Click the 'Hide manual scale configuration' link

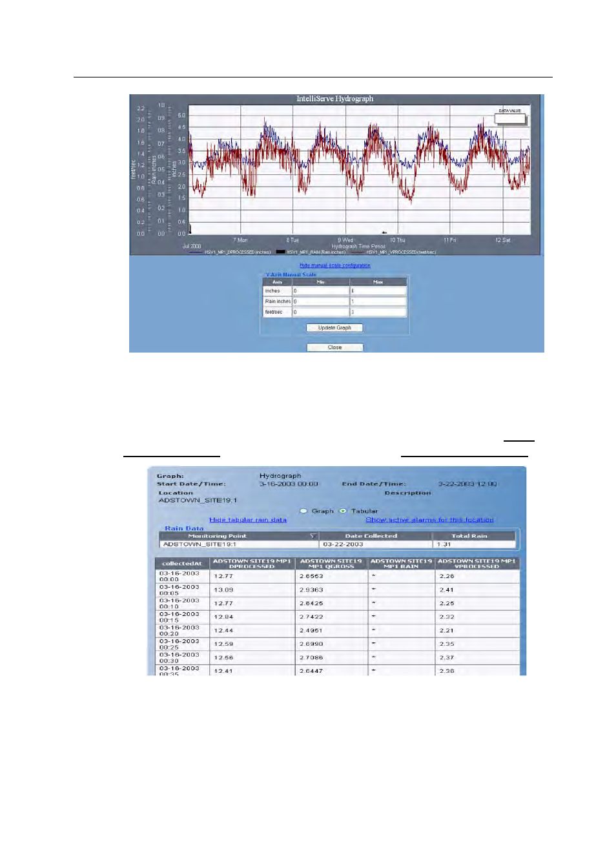pos(334,265)
